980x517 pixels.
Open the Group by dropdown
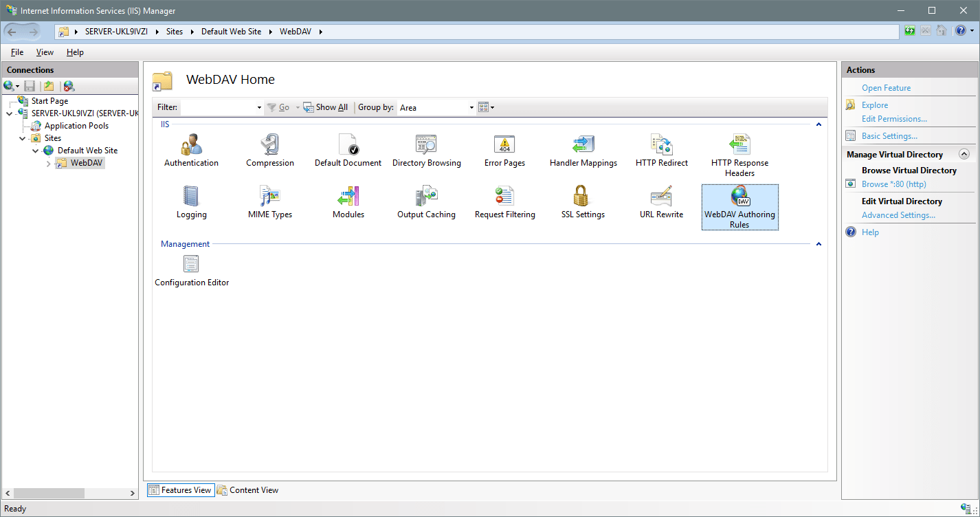[x=471, y=108]
